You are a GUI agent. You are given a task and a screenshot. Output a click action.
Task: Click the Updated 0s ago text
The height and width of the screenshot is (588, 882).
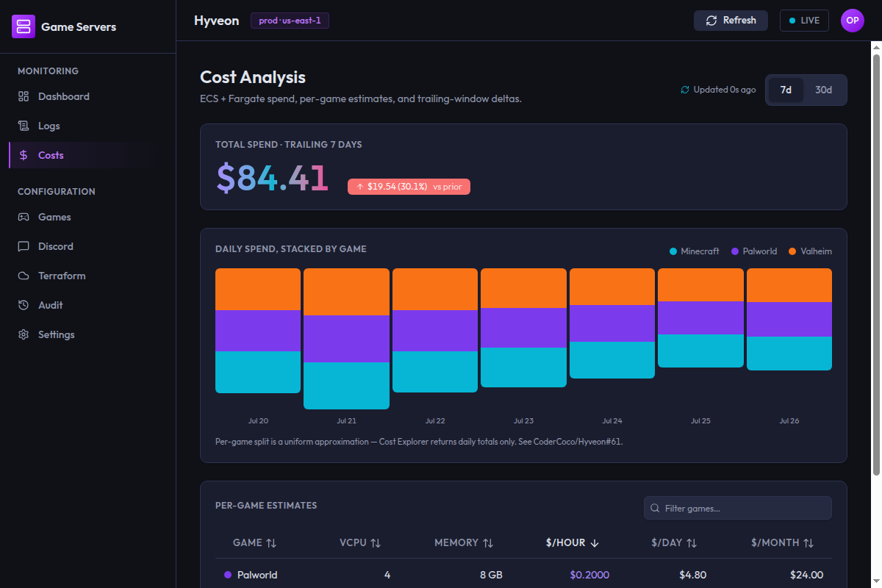tap(725, 90)
